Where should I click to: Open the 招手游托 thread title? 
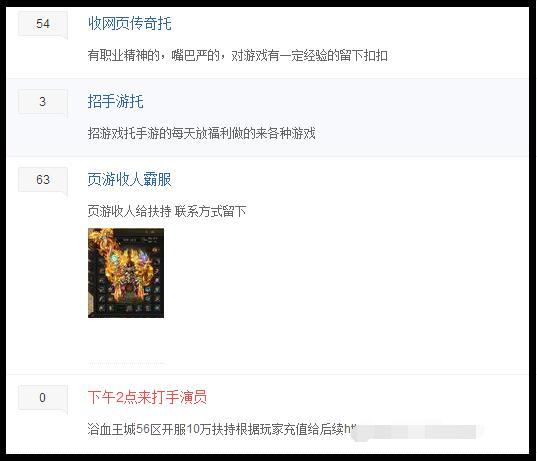coord(115,101)
